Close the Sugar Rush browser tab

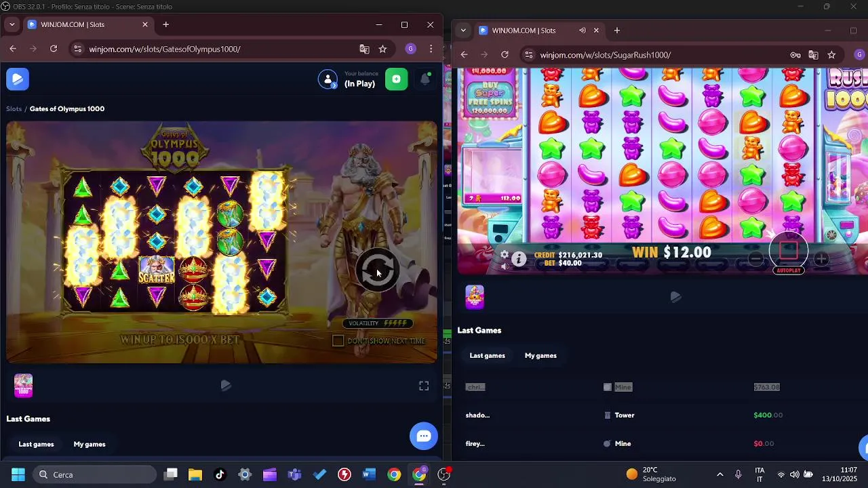[596, 30]
